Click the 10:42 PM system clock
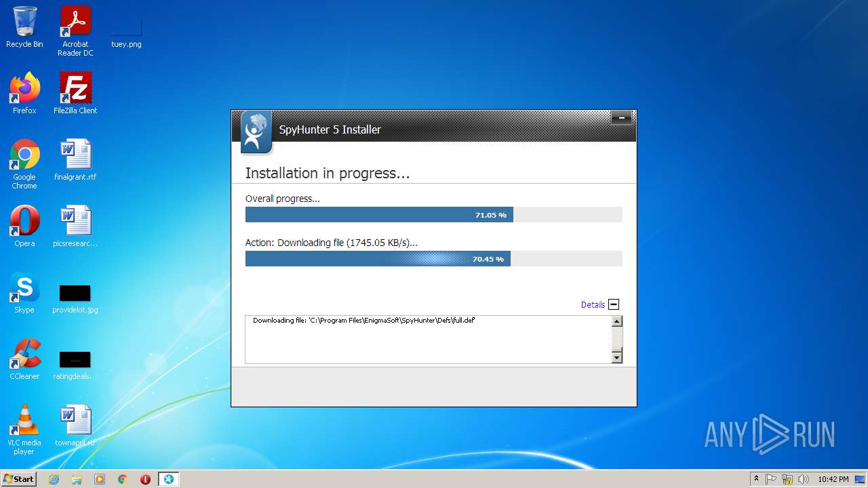Viewport: 868px width, 488px height. point(833,479)
